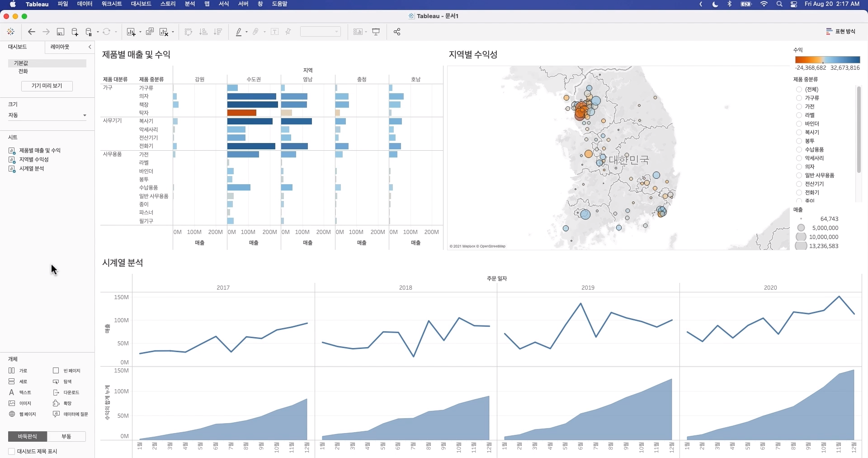Screen dimensions: 868x458
Task: Open group members dropdown arrow
Action: tap(264, 32)
